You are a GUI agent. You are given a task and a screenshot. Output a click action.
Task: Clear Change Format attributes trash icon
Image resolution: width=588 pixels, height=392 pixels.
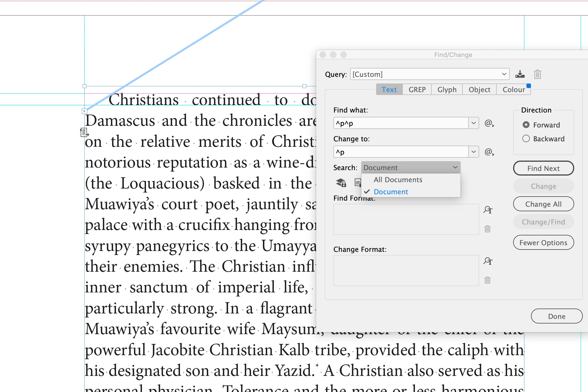coord(488,280)
